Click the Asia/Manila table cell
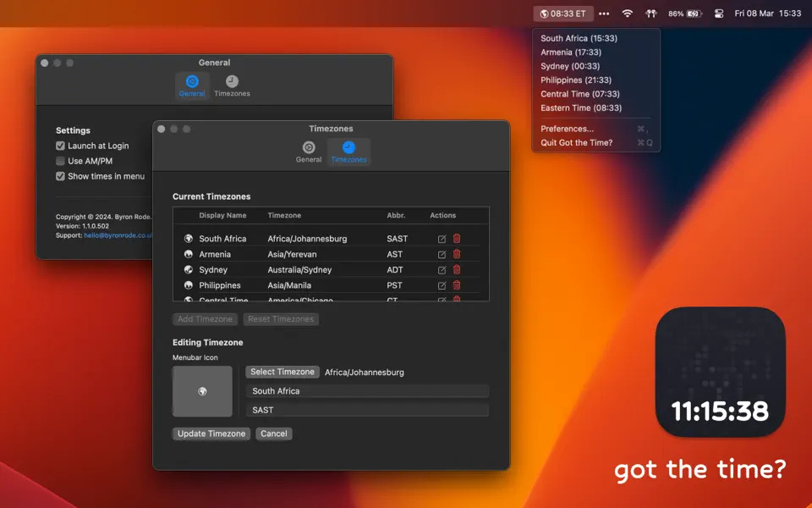Viewport: 812px width, 508px height. click(289, 285)
